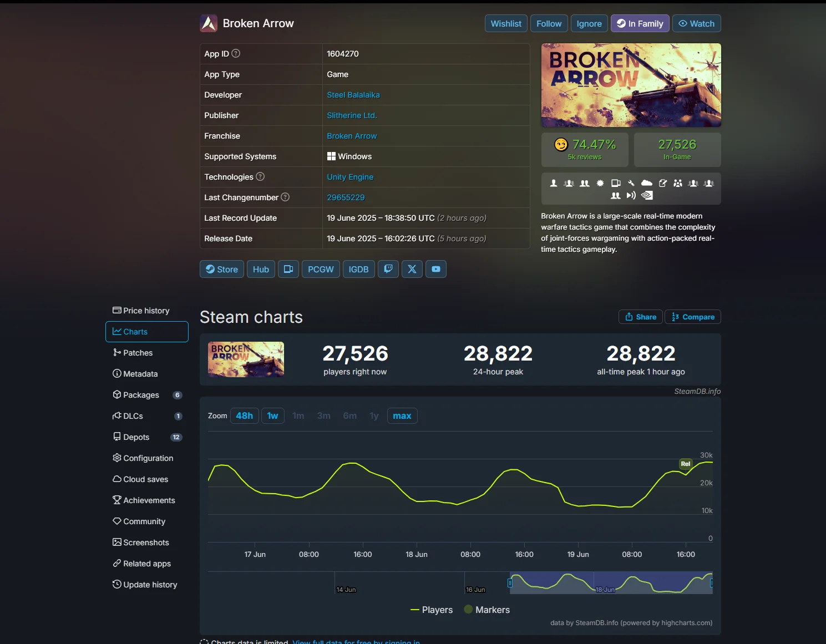Toggle the Markers series in legend
This screenshot has height=644, width=826.
click(487, 610)
